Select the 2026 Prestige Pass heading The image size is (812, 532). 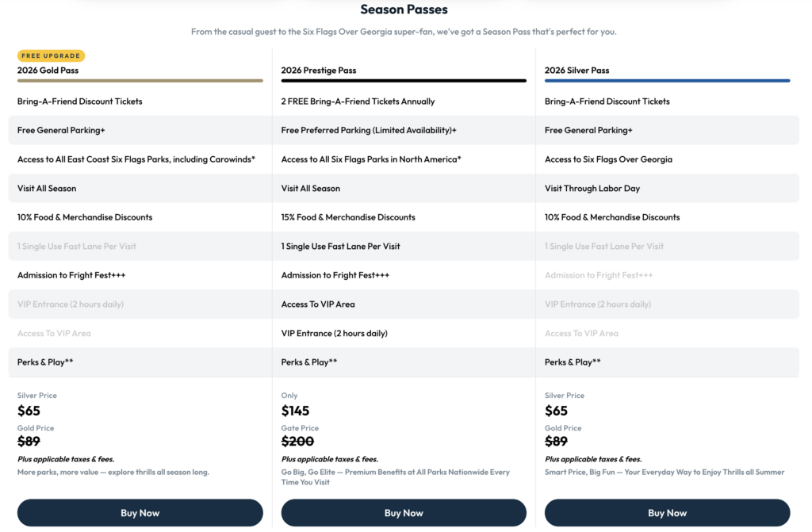coord(317,70)
